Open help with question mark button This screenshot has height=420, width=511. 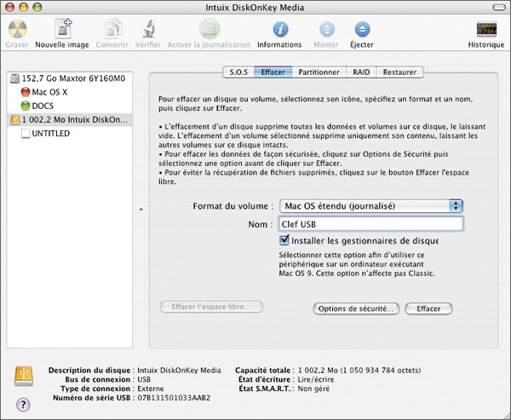tap(23, 405)
